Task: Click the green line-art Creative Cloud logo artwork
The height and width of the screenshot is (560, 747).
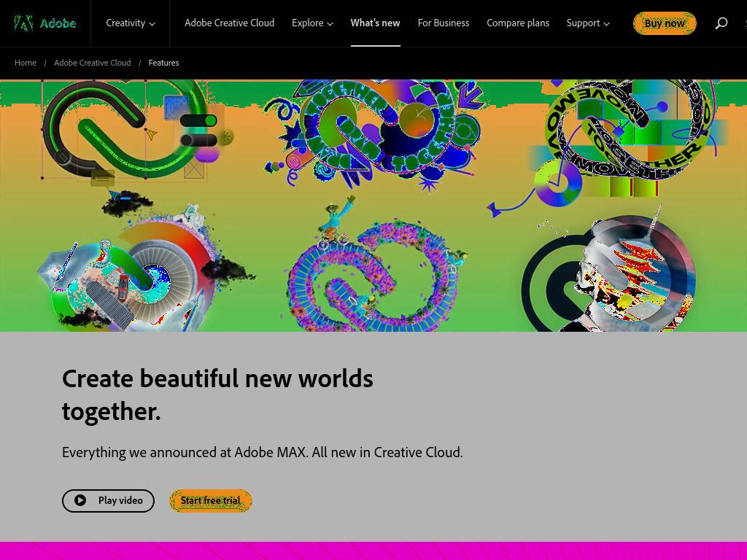Action: click(130, 130)
